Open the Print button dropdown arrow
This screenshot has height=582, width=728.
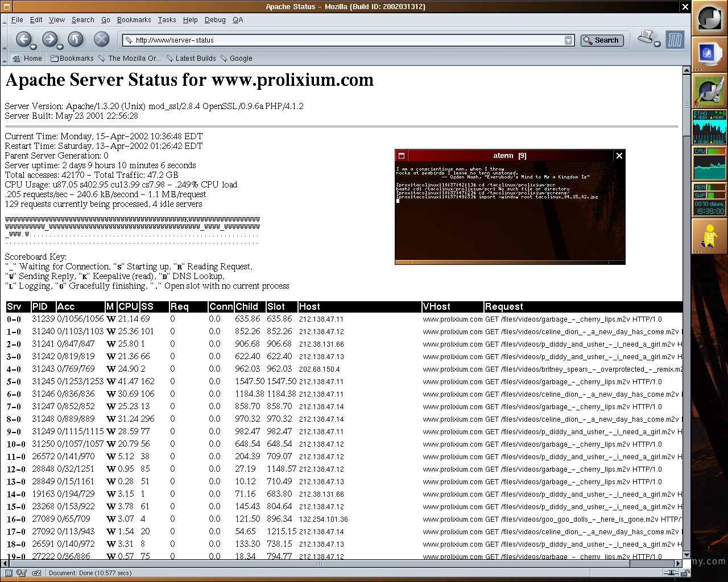(657, 44)
